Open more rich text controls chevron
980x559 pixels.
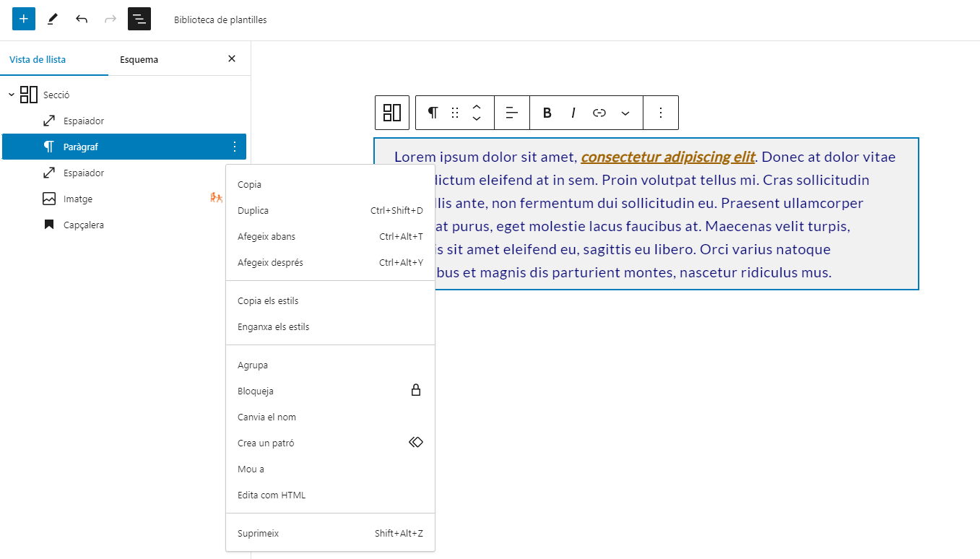click(625, 113)
